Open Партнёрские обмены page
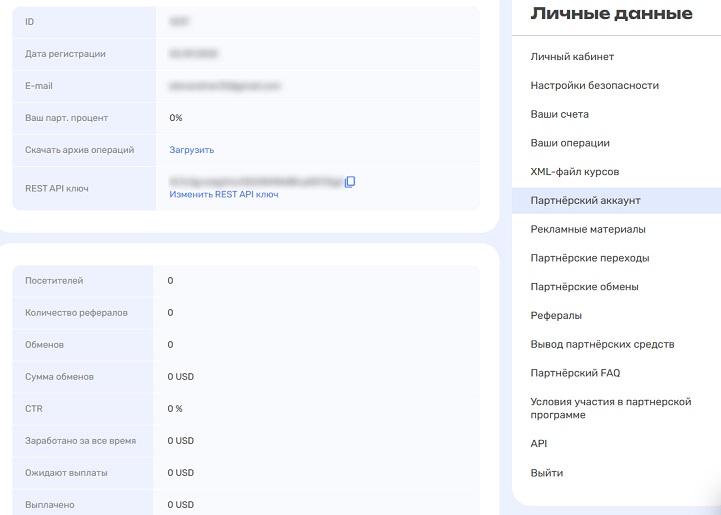This screenshot has width=721, height=515. [x=584, y=287]
